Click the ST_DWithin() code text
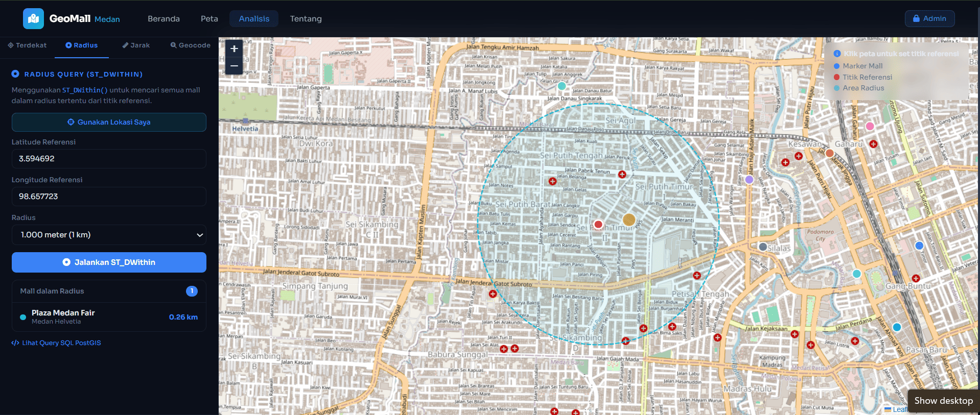980x415 pixels. 85,90
